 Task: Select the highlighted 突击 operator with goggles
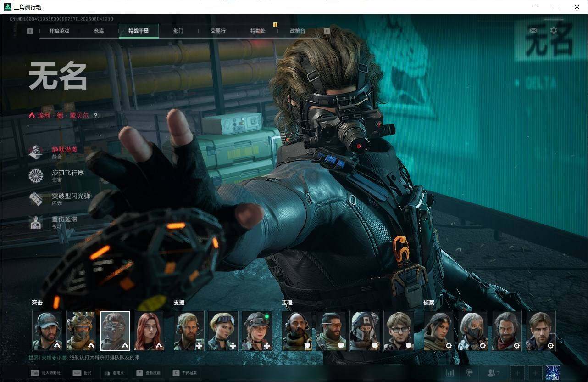[x=115, y=331]
